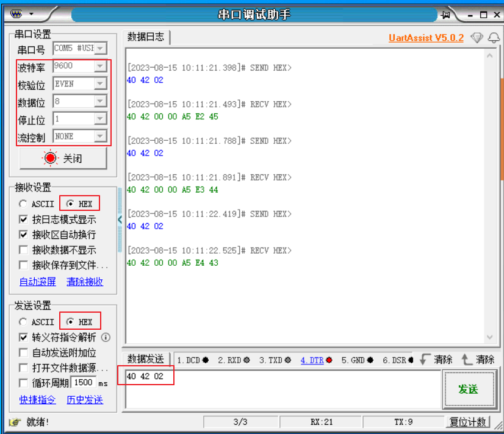Click the first 清除 button with down arrow
Screen dimensions: 504x434
pos(436,360)
